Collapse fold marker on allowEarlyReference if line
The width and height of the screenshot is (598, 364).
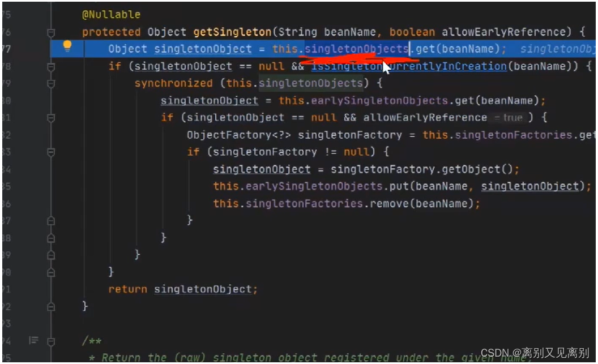pyautogui.click(x=51, y=118)
